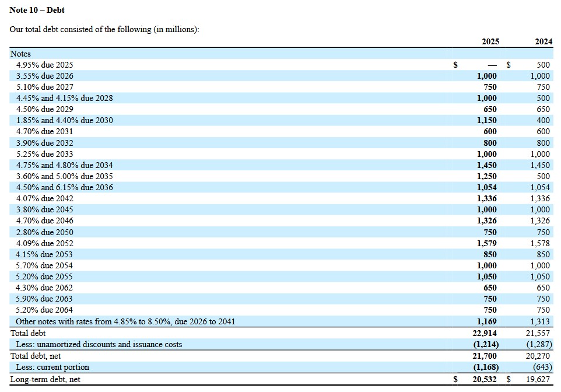This screenshot has height=392, width=561.
Task: Click the Note 10 – Debt heading
Action: point(37,10)
